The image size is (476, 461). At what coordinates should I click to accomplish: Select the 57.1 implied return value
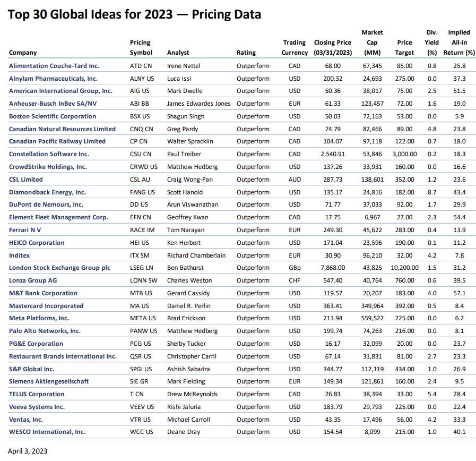click(x=459, y=293)
